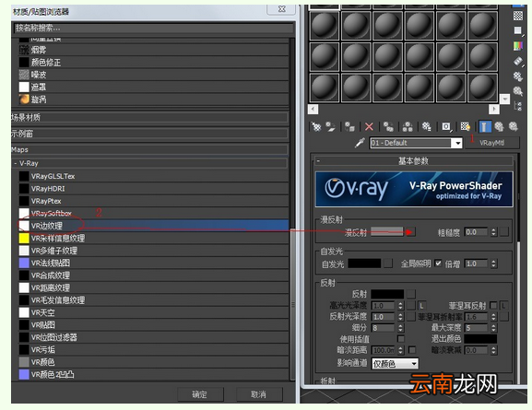The width and height of the screenshot is (532, 410).
Task: Click Select by Material side icon
Action: point(518,91)
